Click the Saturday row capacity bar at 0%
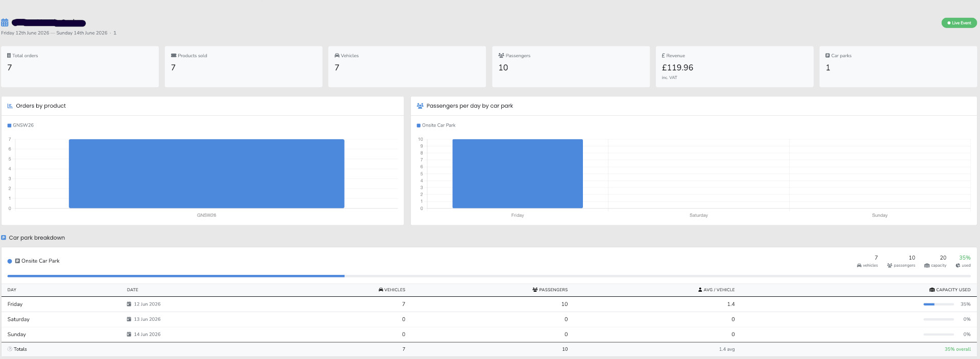 (x=939, y=319)
